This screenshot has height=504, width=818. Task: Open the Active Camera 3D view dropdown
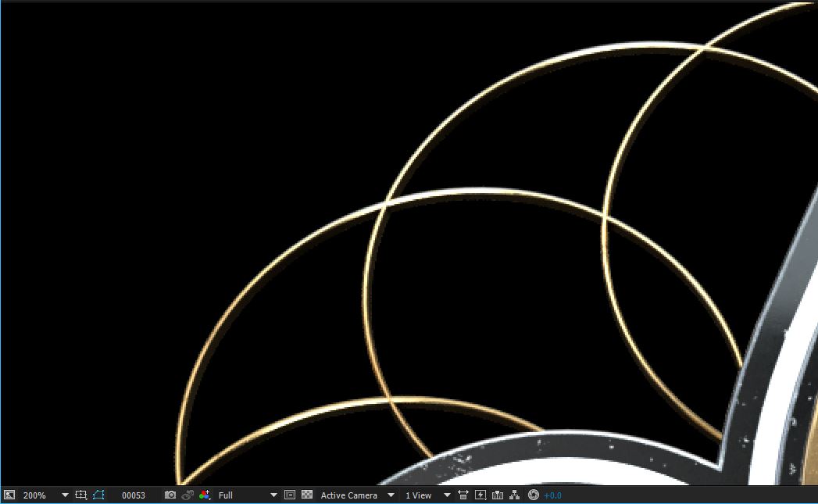coord(357,495)
